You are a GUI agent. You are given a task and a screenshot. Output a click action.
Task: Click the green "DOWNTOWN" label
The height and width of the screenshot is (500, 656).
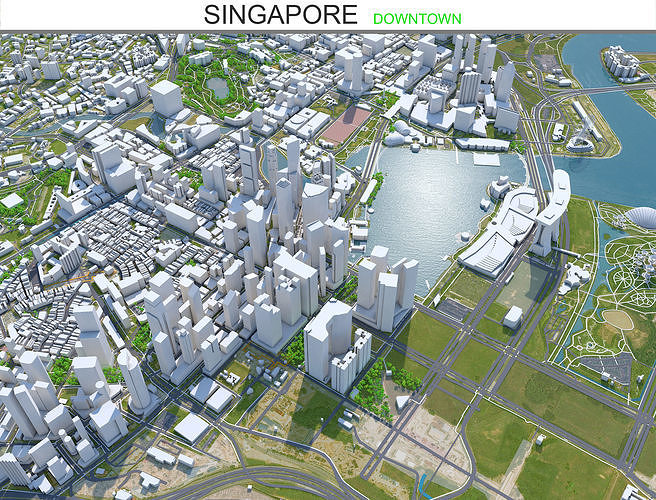pos(417,19)
